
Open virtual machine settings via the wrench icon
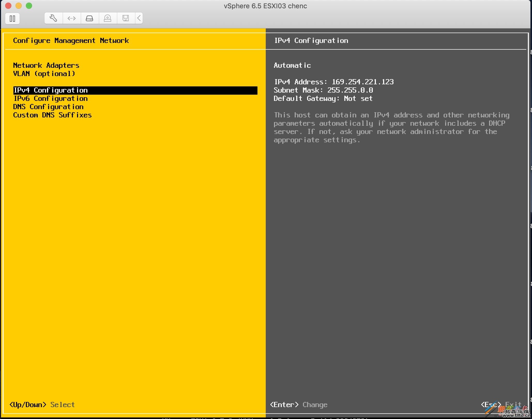pyautogui.click(x=53, y=18)
